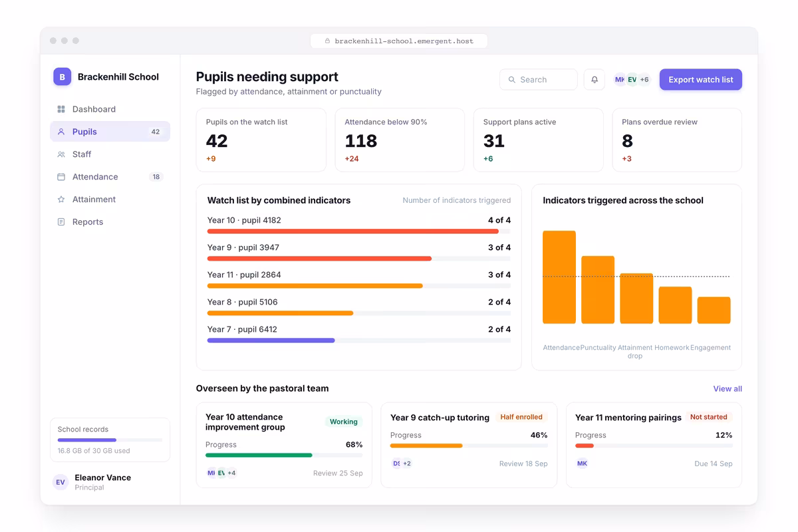
Task: Click the Export watch list button
Action: point(700,80)
